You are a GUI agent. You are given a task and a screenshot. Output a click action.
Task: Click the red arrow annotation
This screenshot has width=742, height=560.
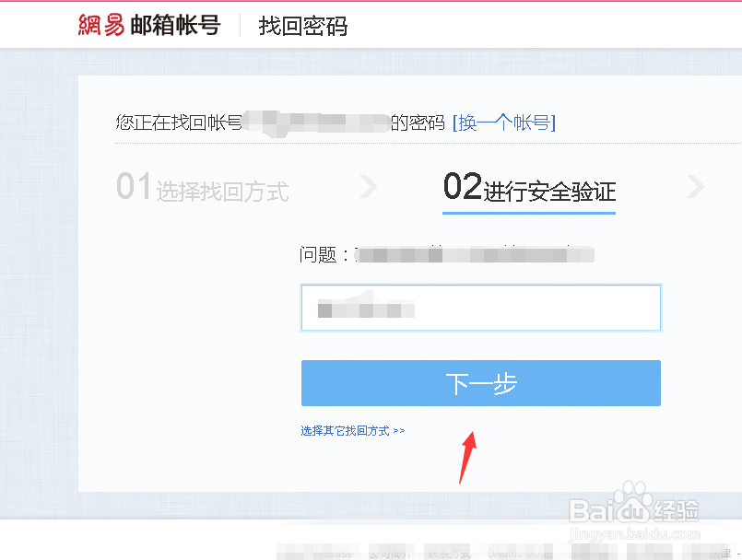[x=468, y=458]
